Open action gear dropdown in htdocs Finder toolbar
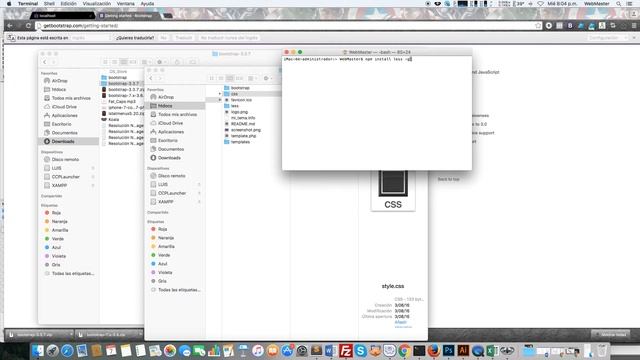This screenshot has height=360, width=640. tap(268, 78)
